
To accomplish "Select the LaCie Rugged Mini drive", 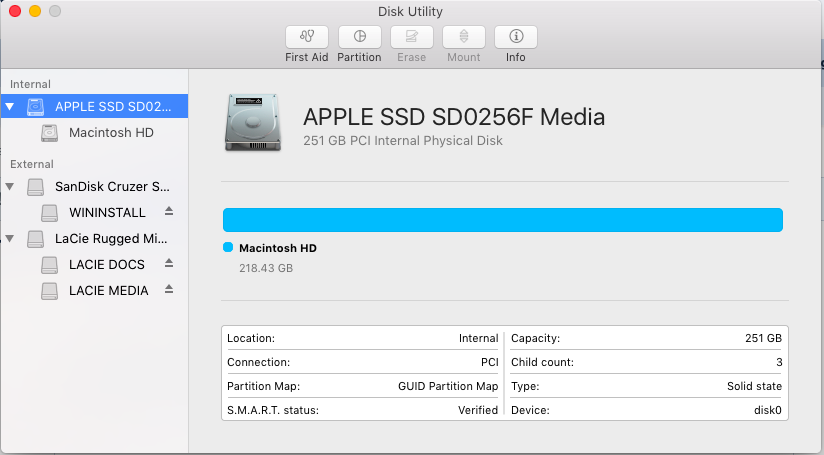I will (94, 239).
